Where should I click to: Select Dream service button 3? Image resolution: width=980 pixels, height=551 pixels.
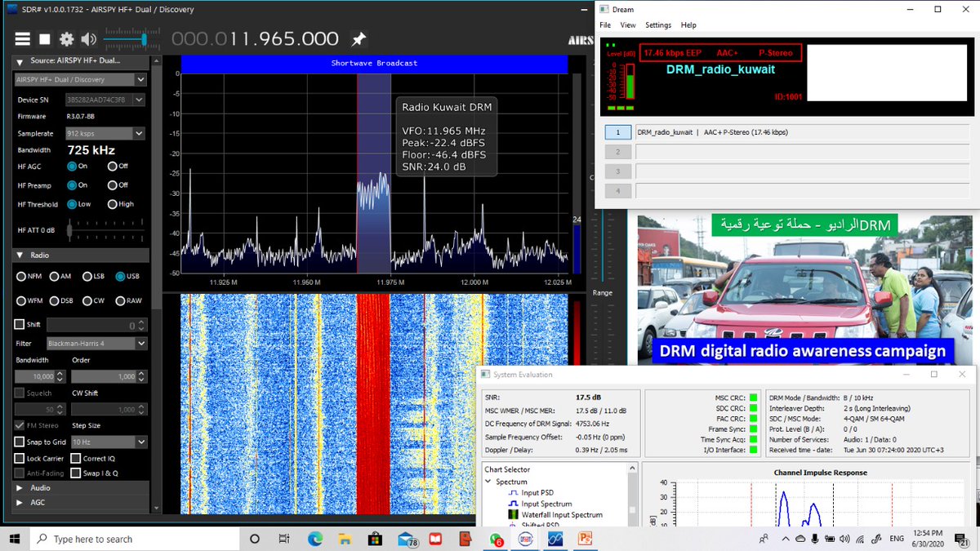point(618,171)
